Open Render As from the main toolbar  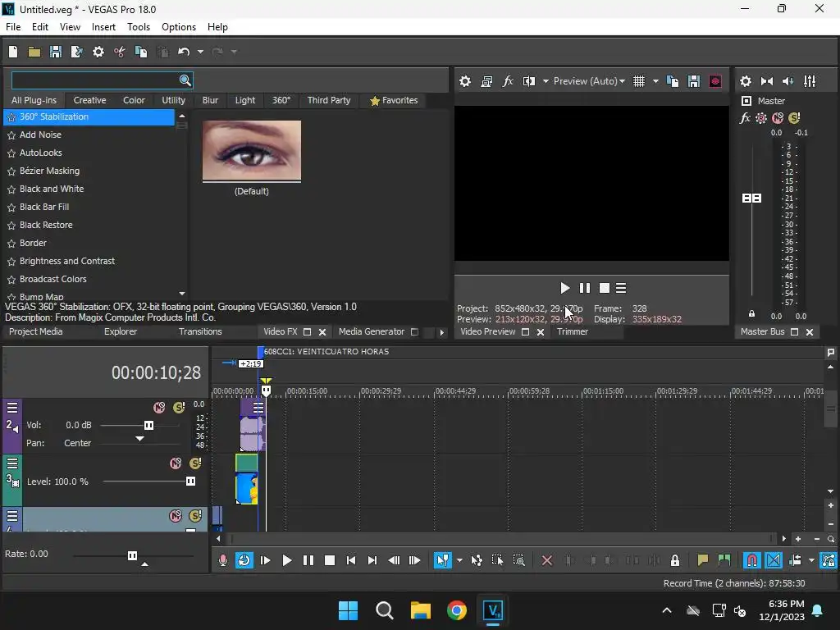point(77,52)
